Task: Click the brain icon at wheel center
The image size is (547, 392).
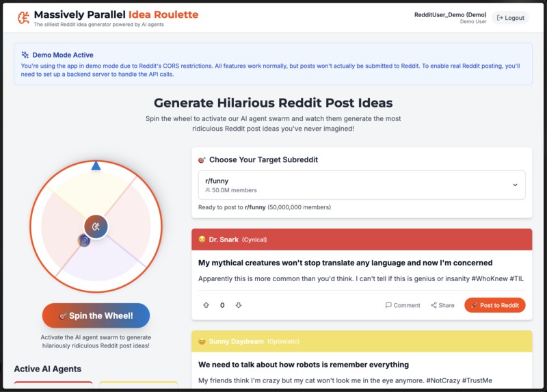Action: pos(96,227)
